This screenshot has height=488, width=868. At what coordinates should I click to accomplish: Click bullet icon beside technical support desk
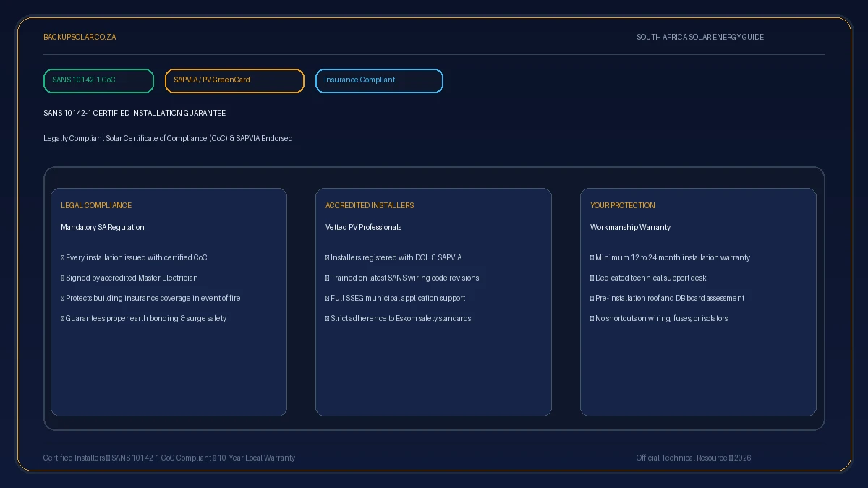[592, 278]
